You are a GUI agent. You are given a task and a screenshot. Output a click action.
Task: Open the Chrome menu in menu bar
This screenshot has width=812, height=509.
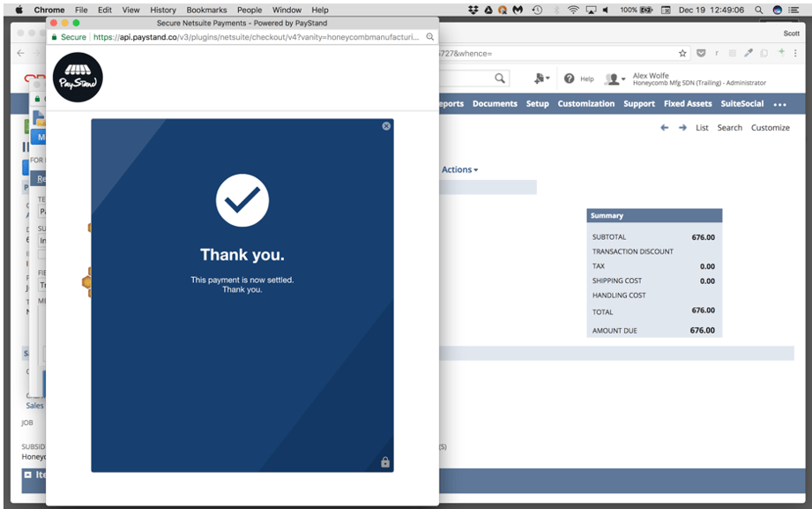(x=49, y=10)
